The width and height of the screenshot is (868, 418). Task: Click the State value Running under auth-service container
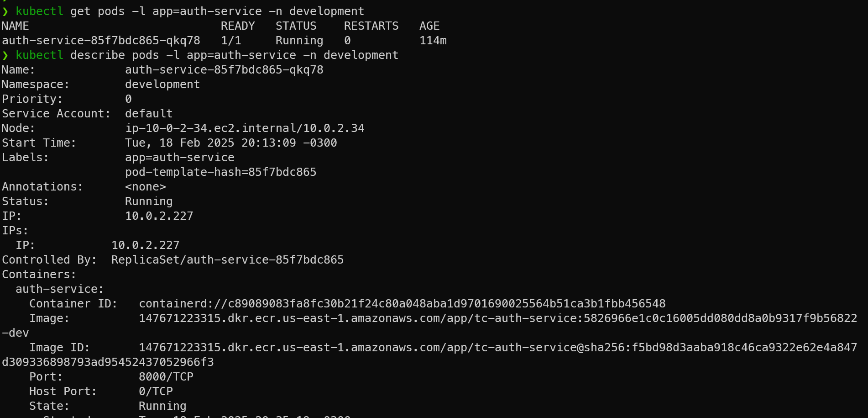tap(162, 406)
